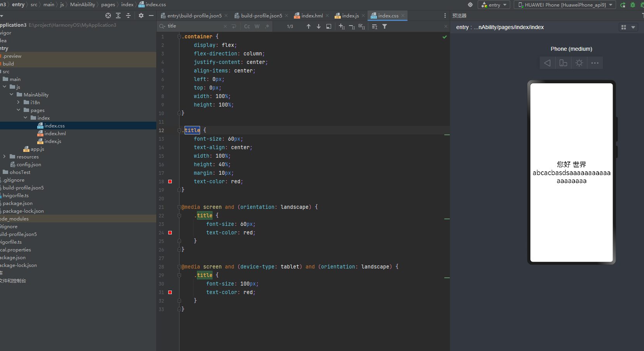Unselect the current occurrence
Image resolution: width=644 pixels, height=351 pixels.
(352, 26)
